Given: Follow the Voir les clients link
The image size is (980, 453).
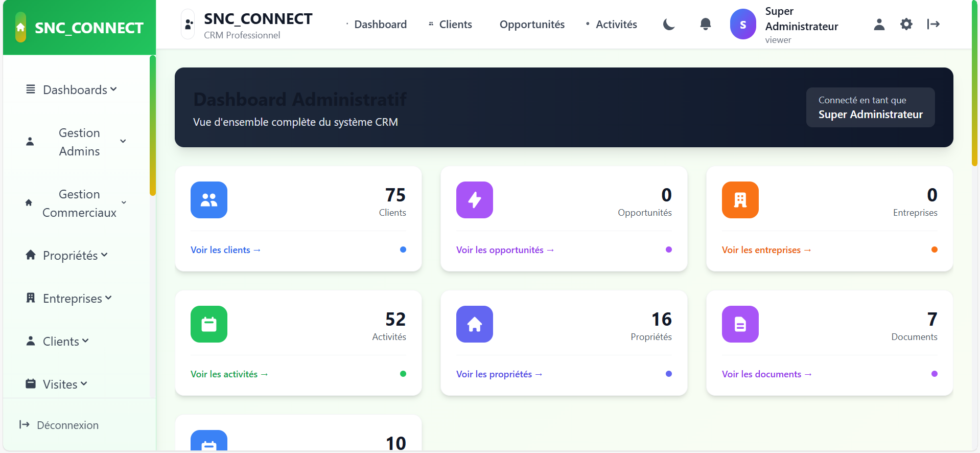Looking at the screenshot, I should [x=225, y=250].
